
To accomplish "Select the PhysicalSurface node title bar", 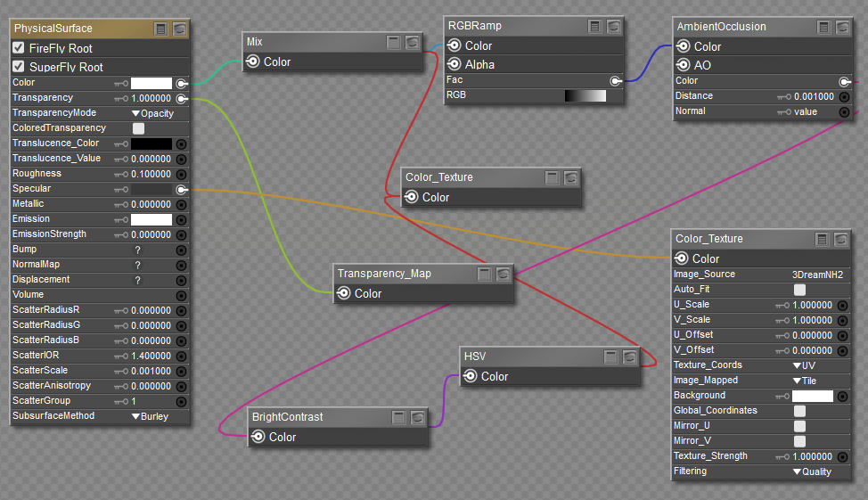I will pos(100,29).
